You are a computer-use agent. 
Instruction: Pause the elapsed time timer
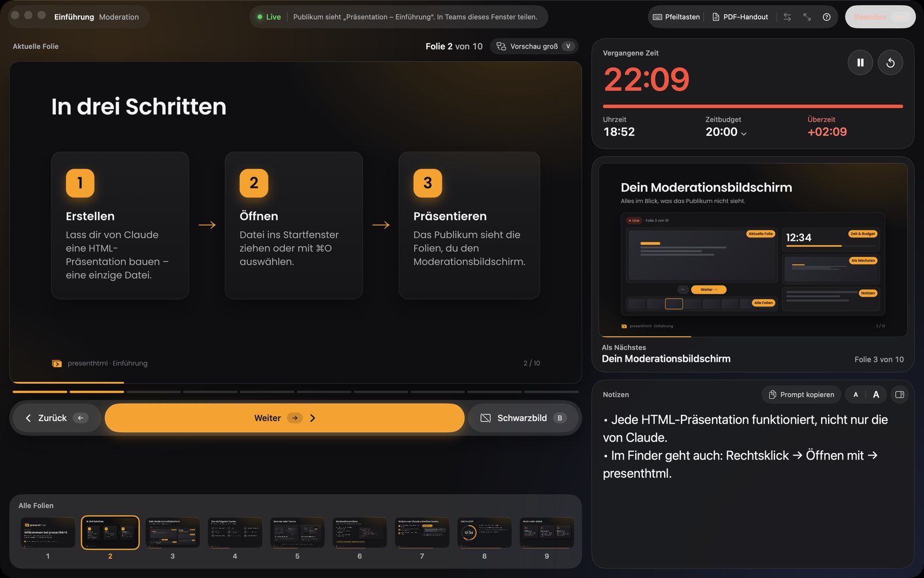click(x=860, y=62)
